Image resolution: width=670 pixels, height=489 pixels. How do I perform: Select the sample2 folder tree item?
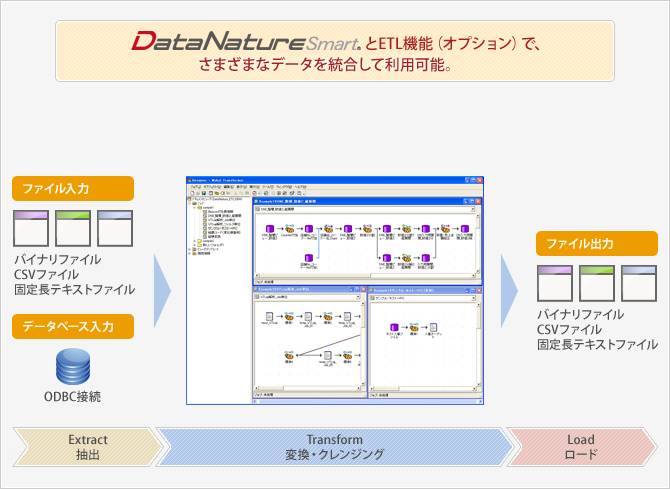[x=208, y=241]
